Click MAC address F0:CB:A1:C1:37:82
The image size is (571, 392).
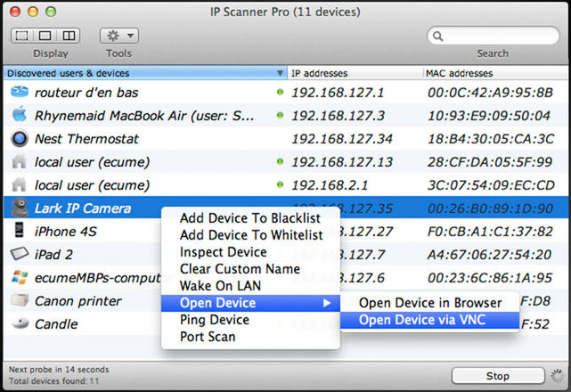(490, 232)
